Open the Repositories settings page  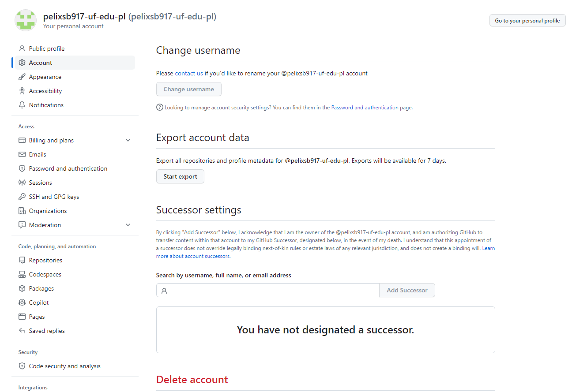[45, 260]
